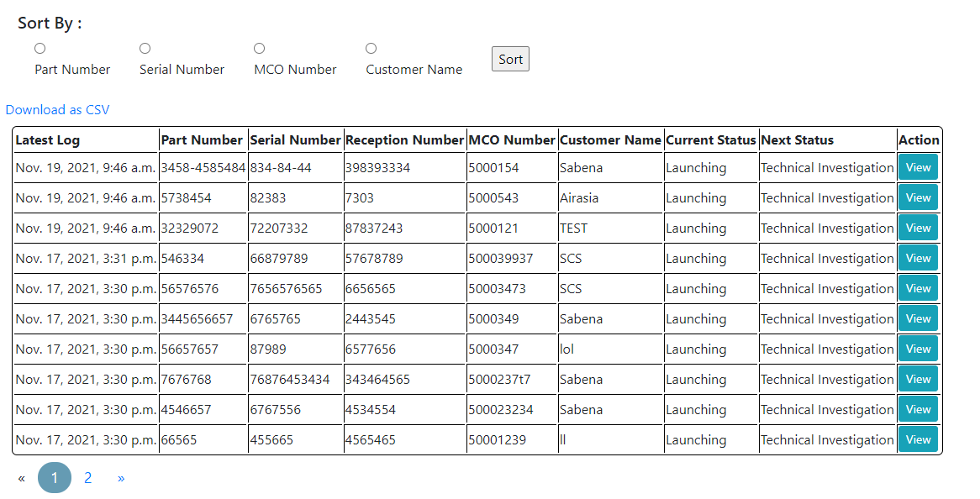Click the Nov. 17, 2021, 3:31 p.m. log cell
Viewport: 980px width, 499px height.
[x=86, y=259]
